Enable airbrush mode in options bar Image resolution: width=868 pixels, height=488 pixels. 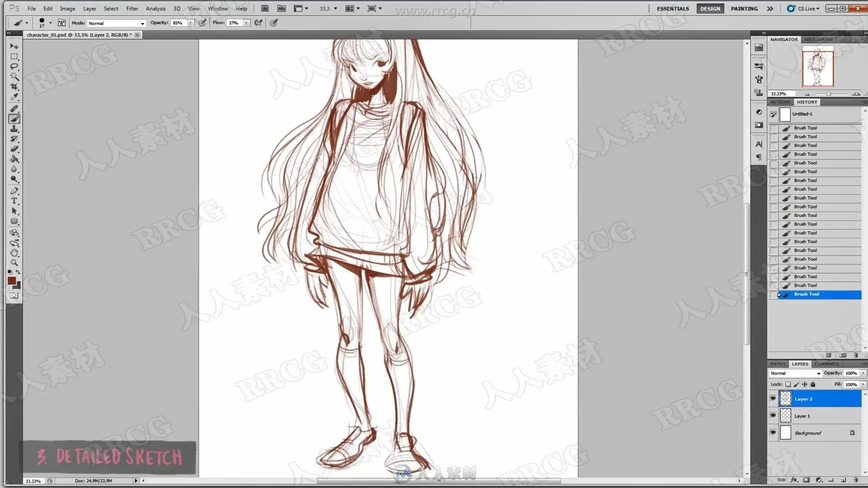pyautogui.click(x=259, y=23)
